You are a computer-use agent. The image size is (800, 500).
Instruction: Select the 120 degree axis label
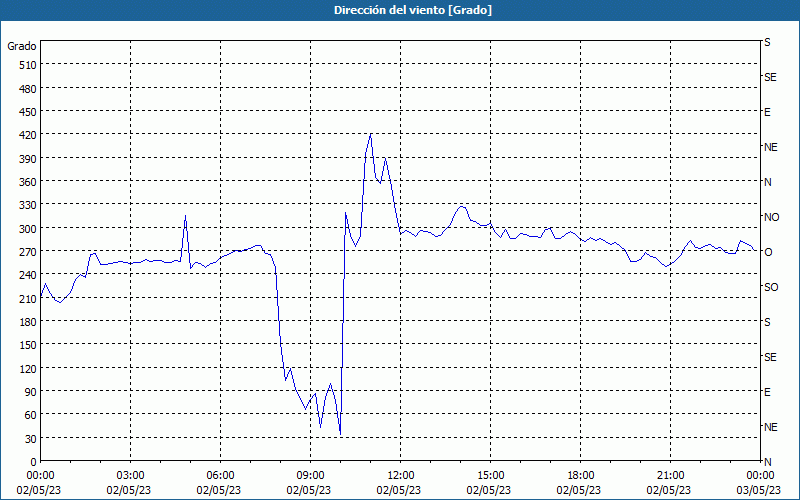point(28,368)
